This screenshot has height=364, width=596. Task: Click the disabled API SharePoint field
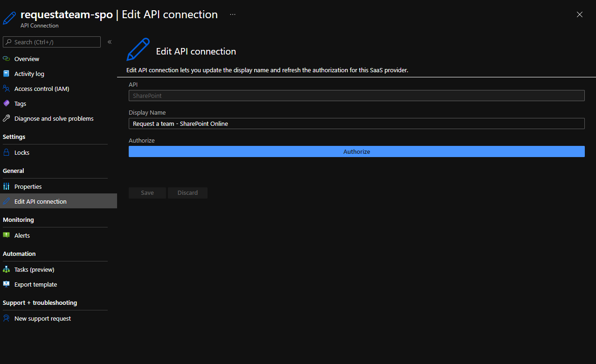point(356,96)
